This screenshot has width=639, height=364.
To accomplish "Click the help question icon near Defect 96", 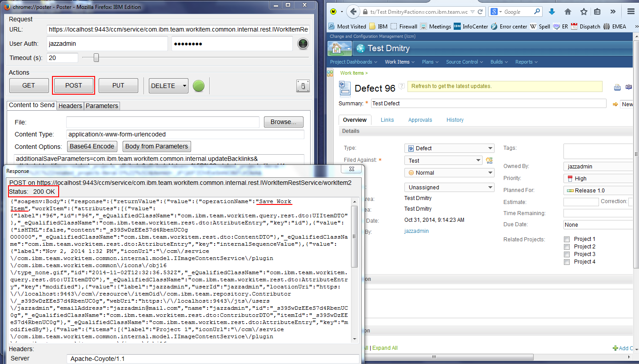I will pyautogui.click(x=402, y=86).
